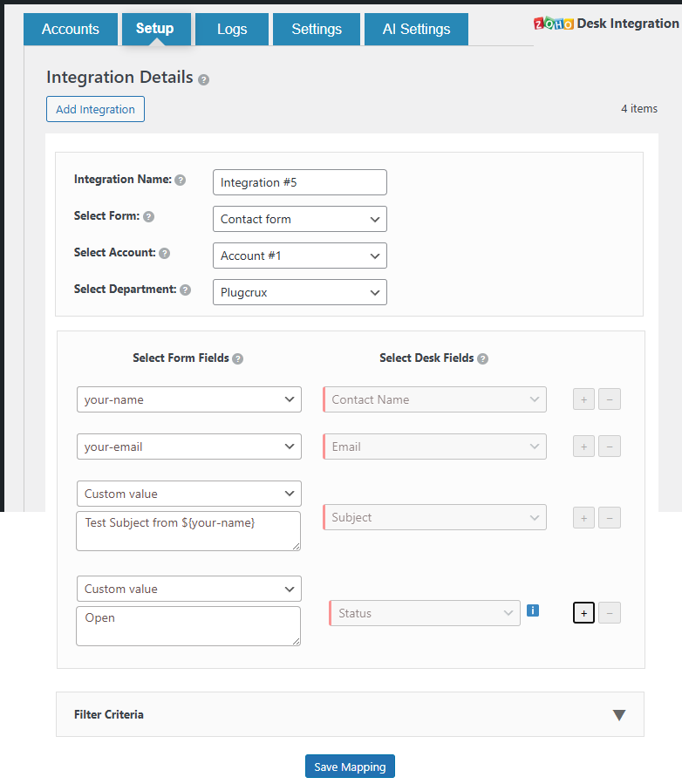Open the Plugcrux department dropdown

pyautogui.click(x=299, y=292)
